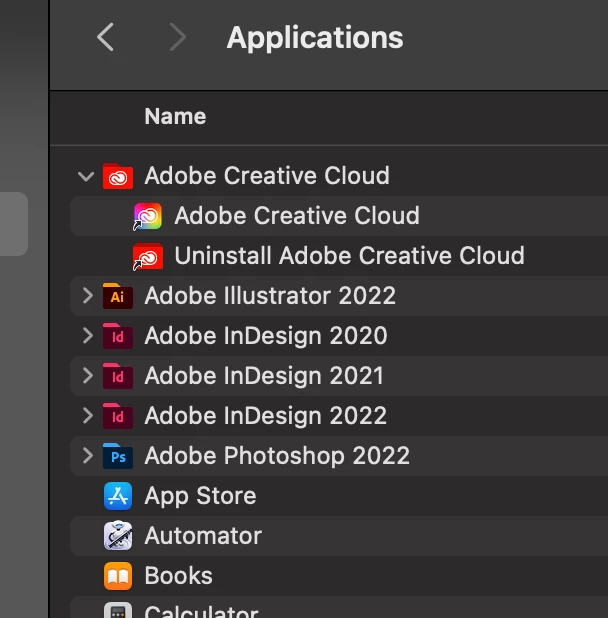Image resolution: width=608 pixels, height=618 pixels.
Task: Select the Automator robot icon
Action: pos(118,536)
